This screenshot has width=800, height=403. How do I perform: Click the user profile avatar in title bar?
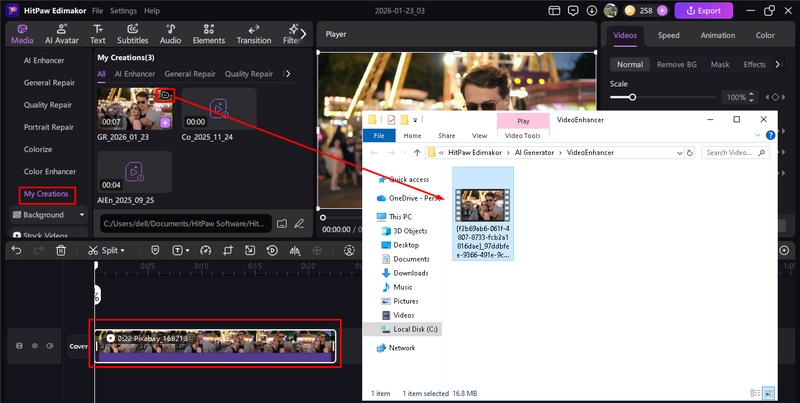coord(610,10)
